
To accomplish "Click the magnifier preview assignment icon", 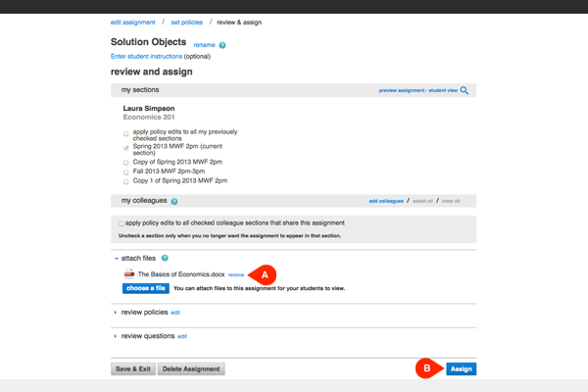I will click(465, 90).
